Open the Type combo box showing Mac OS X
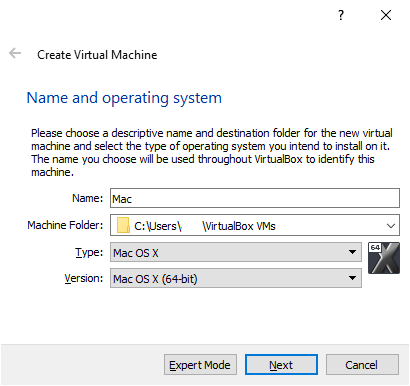410x386 pixels. (x=236, y=252)
